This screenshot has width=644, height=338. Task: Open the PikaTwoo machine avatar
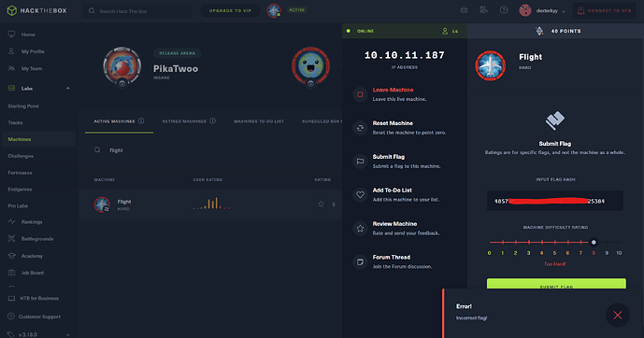[x=122, y=66]
